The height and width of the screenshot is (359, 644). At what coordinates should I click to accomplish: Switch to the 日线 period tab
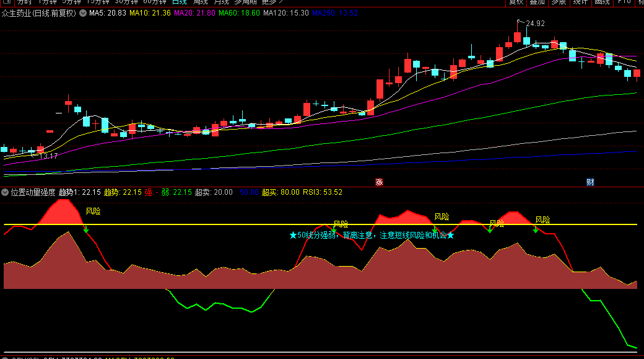tap(179, 2)
